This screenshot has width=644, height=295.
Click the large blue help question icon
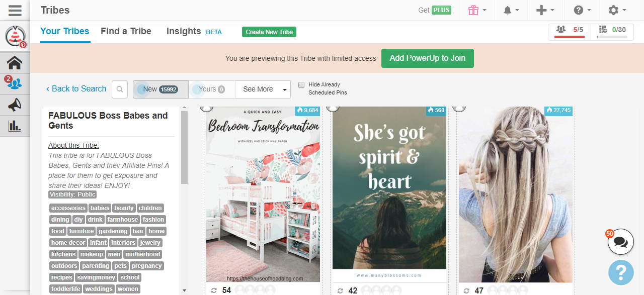pyautogui.click(x=620, y=273)
